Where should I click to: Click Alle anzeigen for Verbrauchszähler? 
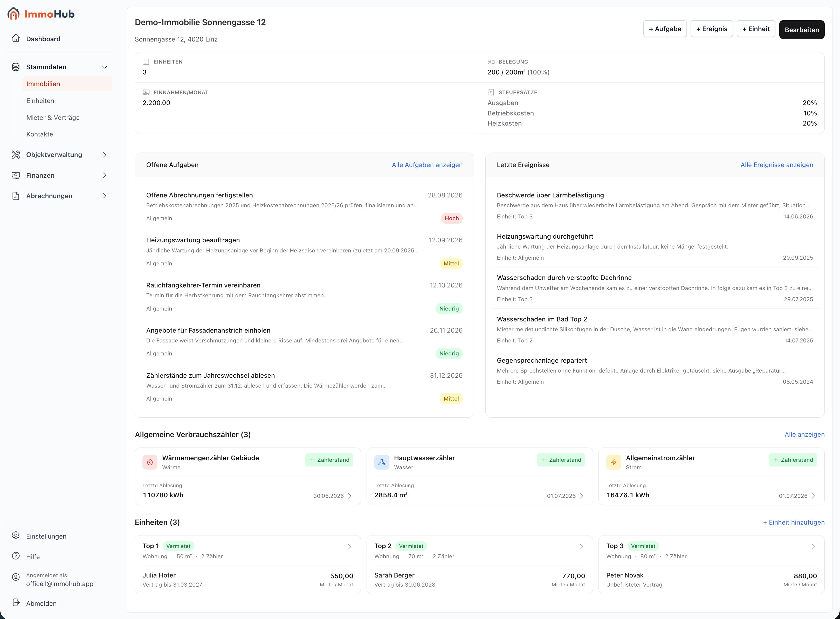(x=804, y=435)
